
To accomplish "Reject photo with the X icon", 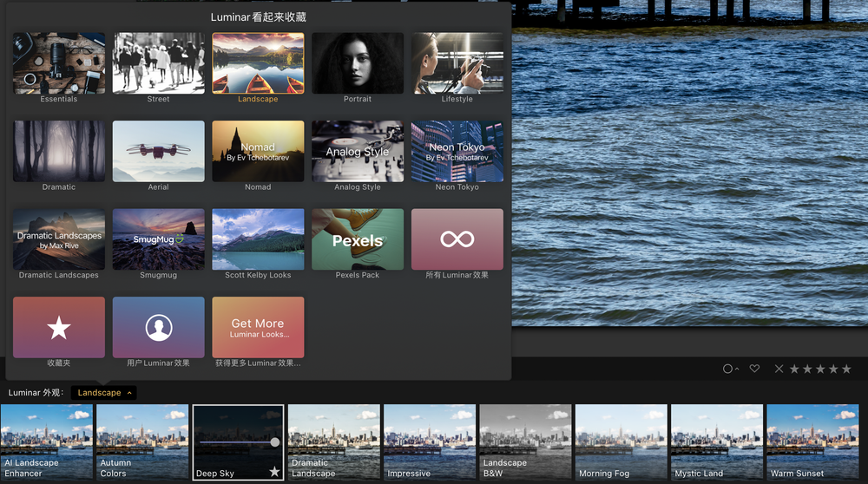I will [x=779, y=369].
